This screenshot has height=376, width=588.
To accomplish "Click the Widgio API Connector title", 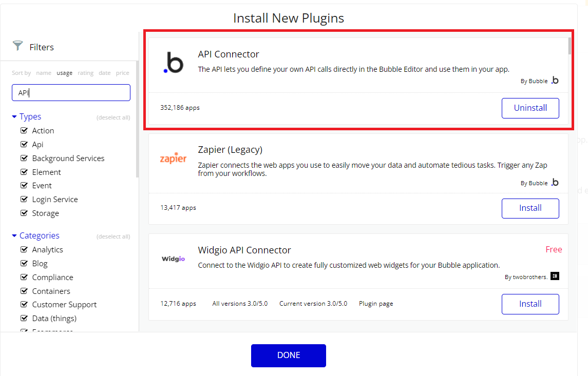I will coord(244,250).
